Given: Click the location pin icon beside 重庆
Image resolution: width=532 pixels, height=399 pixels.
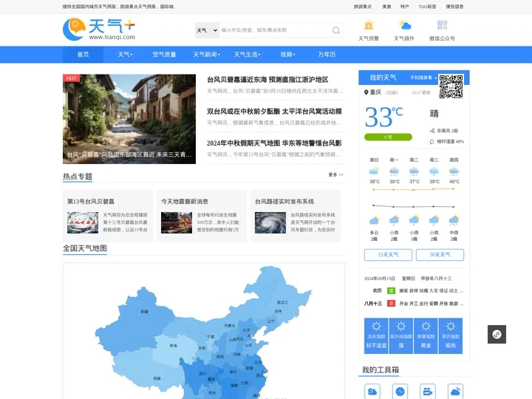Looking at the screenshot, I should coord(366,92).
